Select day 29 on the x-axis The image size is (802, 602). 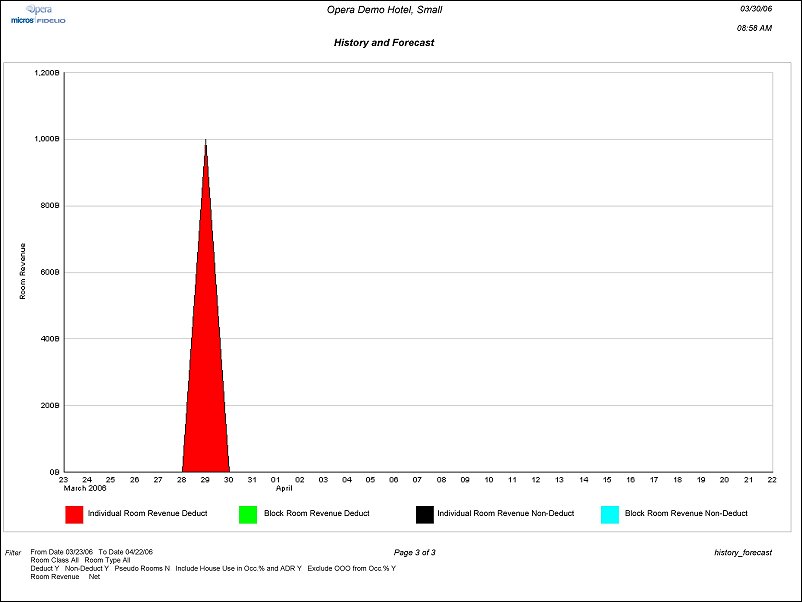(205, 480)
